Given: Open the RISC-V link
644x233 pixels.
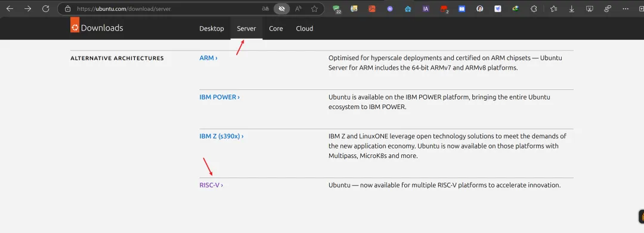Looking at the screenshot, I should [x=211, y=185].
